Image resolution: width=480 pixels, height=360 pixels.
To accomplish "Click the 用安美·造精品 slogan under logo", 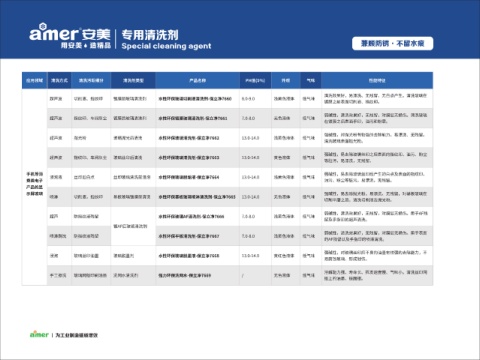I will tap(86, 45).
